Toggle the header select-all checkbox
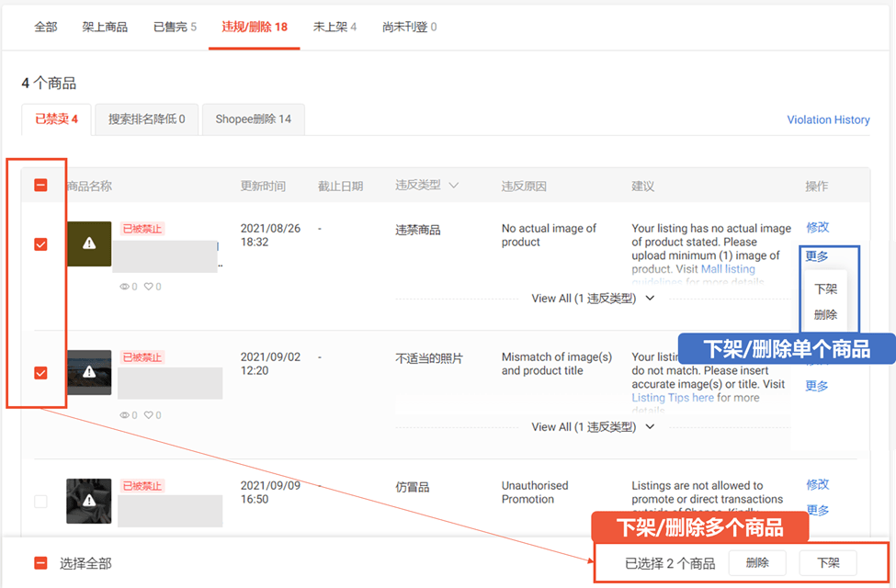 tap(40, 185)
